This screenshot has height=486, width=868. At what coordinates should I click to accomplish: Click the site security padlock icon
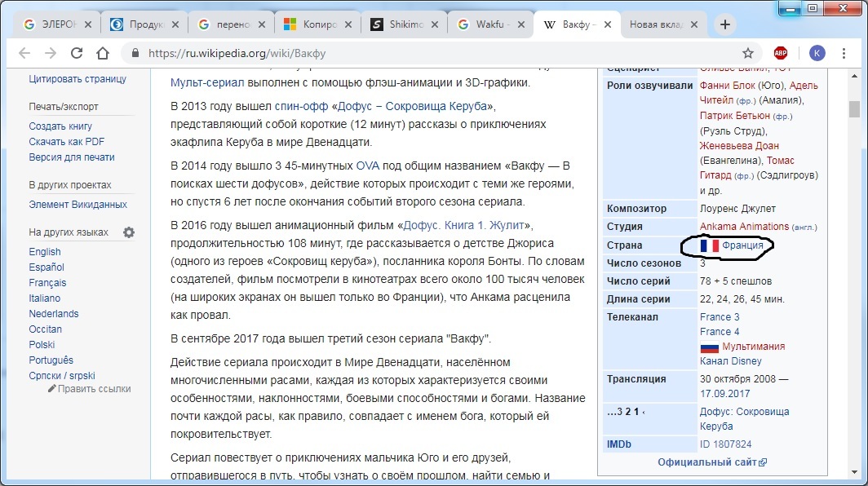click(x=135, y=53)
